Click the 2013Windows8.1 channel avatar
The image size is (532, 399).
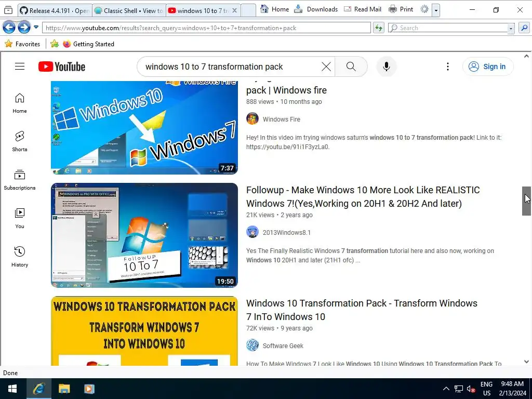[x=252, y=232]
